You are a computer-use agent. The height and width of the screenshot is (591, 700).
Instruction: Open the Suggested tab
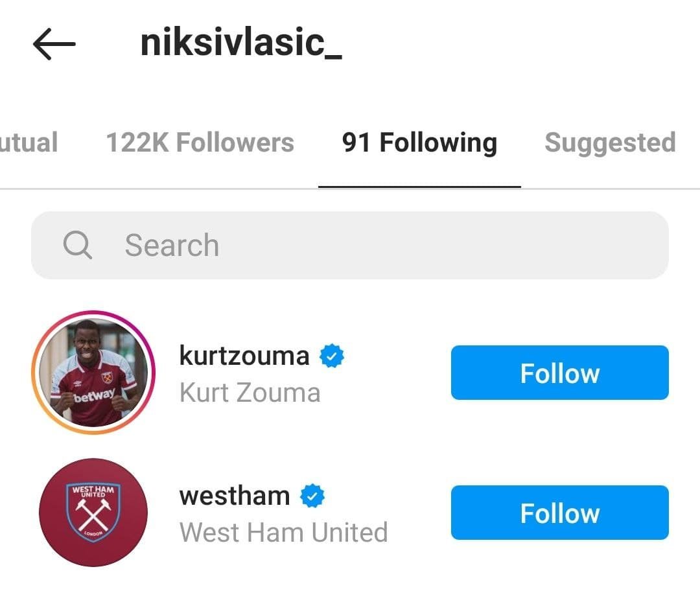tap(610, 143)
